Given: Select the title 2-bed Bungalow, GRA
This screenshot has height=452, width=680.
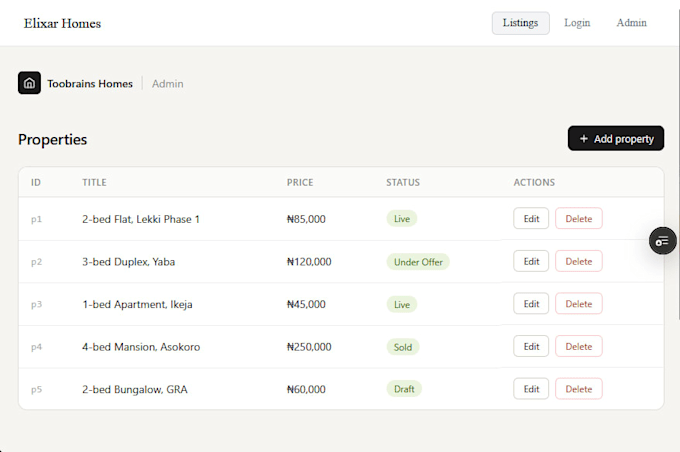Looking at the screenshot, I should pyautogui.click(x=135, y=389).
